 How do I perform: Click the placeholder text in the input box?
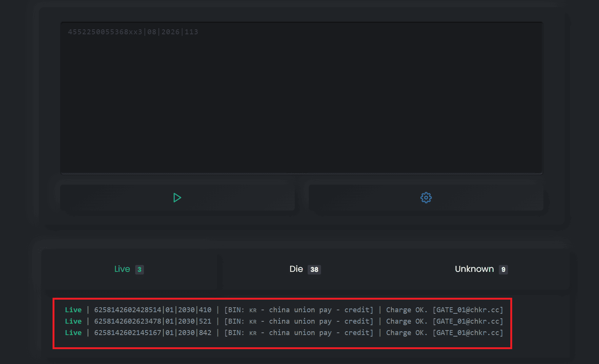click(133, 32)
